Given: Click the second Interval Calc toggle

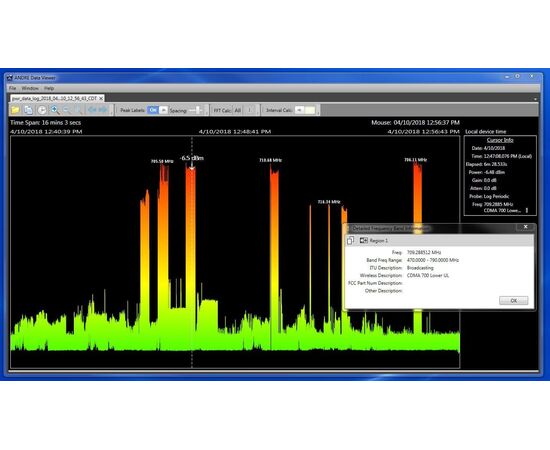Looking at the screenshot, I should coord(310,110).
